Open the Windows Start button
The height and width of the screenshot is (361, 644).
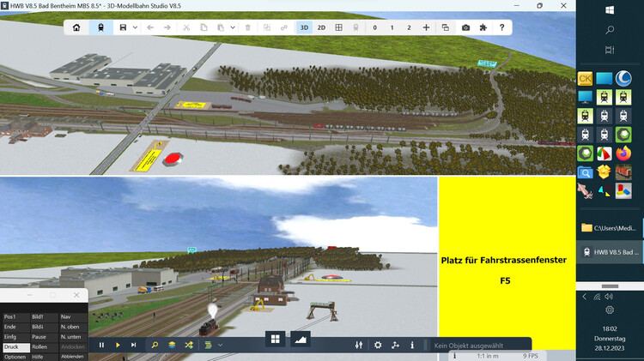pos(610,9)
